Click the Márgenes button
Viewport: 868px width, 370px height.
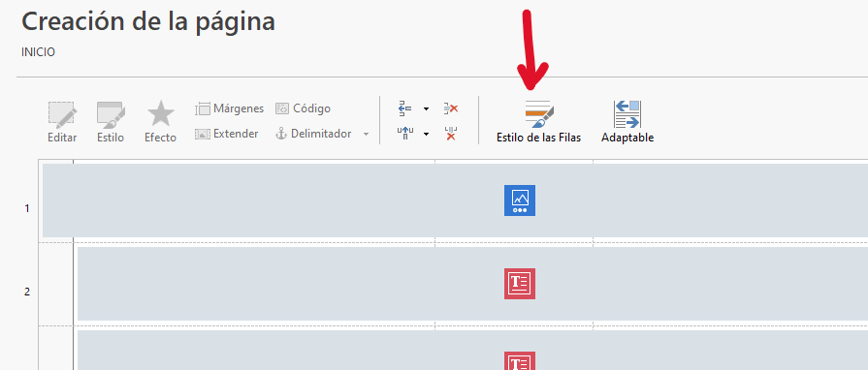[x=229, y=108]
